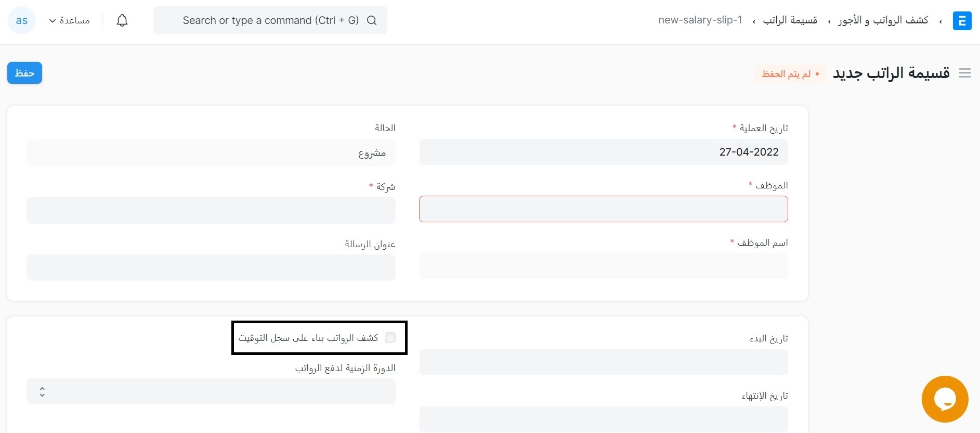The width and height of the screenshot is (980, 433).
Task: Open the orange chat support bubble
Action: [x=945, y=399]
